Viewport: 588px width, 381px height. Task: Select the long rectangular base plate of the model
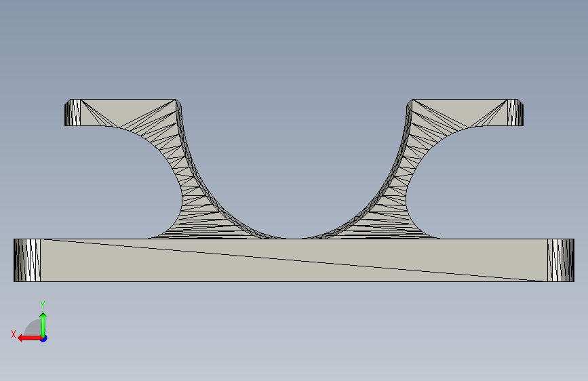coord(294,260)
